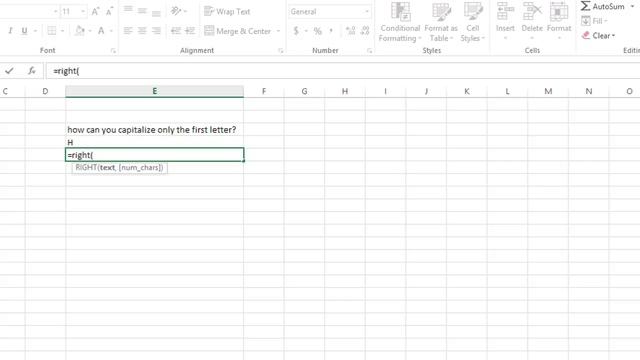Screen dimensions: 640x360
Task: Click cell with 'how can you capitalize' text
Action: click(x=154, y=130)
